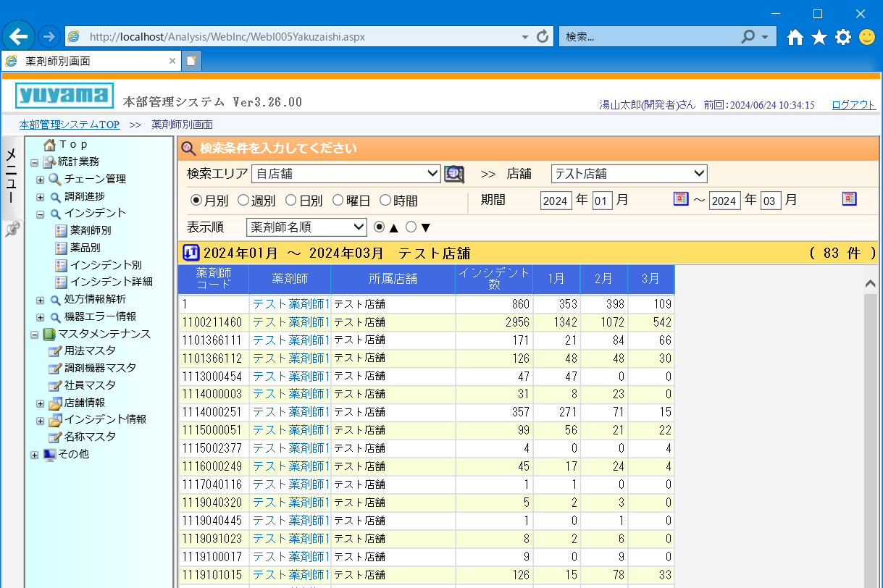This screenshot has width=883, height=588.
Task: Open the 表示順 dropdown
Action: tap(307, 227)
